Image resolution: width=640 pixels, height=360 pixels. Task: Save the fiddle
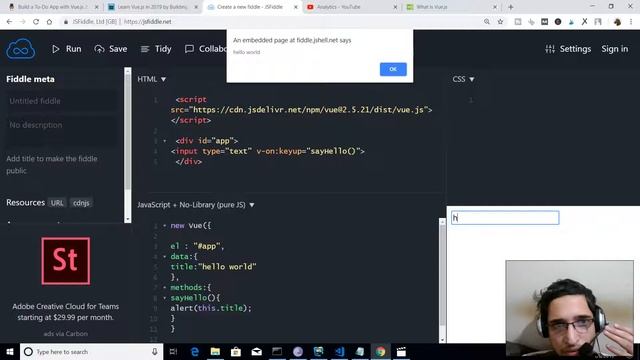(111, 49)
